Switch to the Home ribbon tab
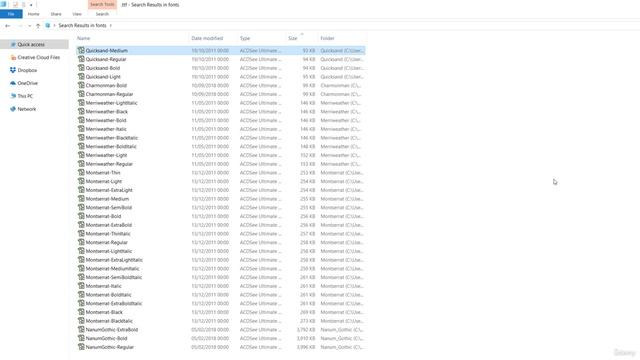The width and height of the screenshot is (640, 360). point(33,14)
